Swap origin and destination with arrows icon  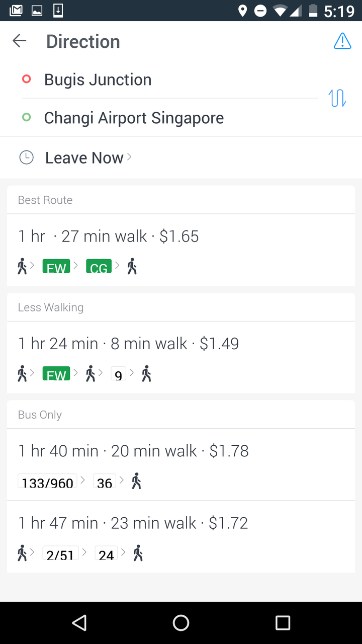click(x=337, y=98)
